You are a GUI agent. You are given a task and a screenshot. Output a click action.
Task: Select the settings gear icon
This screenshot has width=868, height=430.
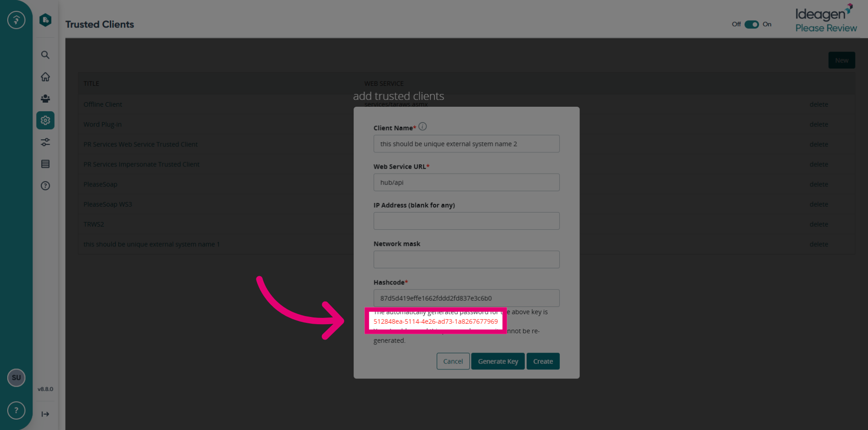45,120
